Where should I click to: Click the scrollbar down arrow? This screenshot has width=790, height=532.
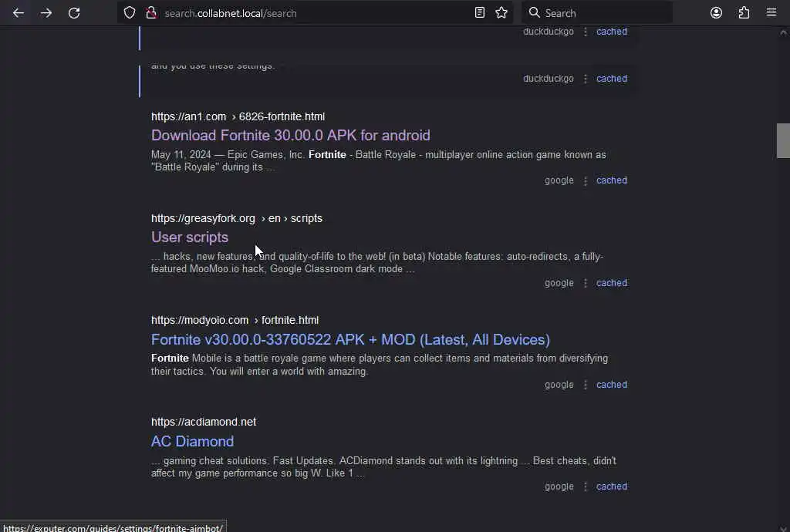click(783, 528)
